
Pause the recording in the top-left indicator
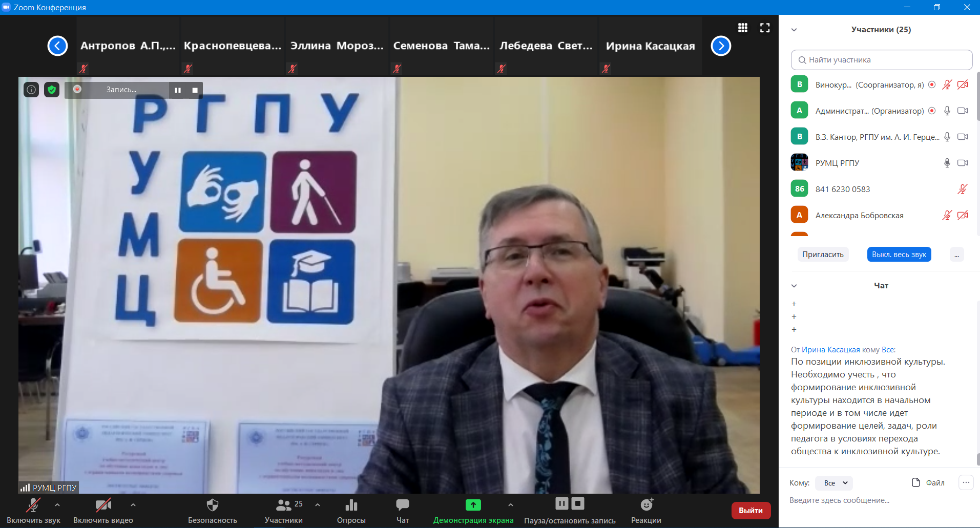(x=178, y=90)
